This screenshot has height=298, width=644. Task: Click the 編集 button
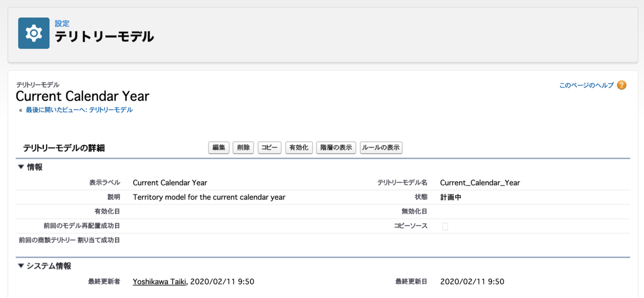(219, 148)
